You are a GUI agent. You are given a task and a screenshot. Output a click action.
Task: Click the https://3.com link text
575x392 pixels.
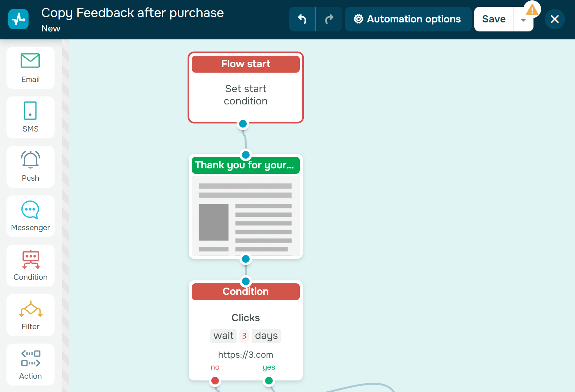tap(246, 355)
